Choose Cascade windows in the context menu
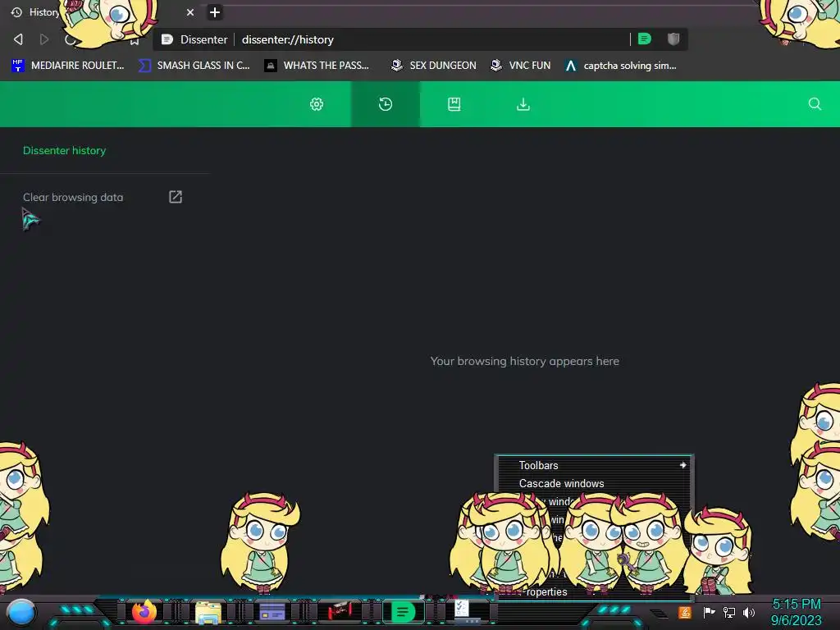 [561, 483]
